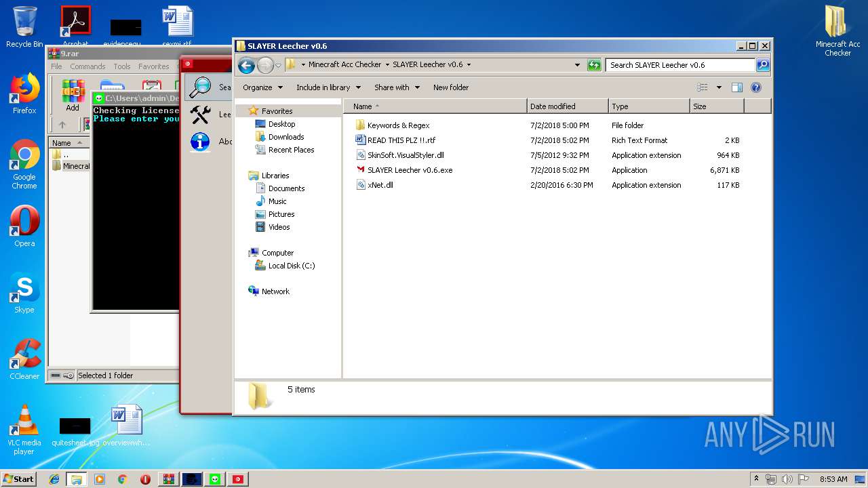Open the Organize dropdown menu
This screenshot has height=488, width=868.
tap(262, 87)
